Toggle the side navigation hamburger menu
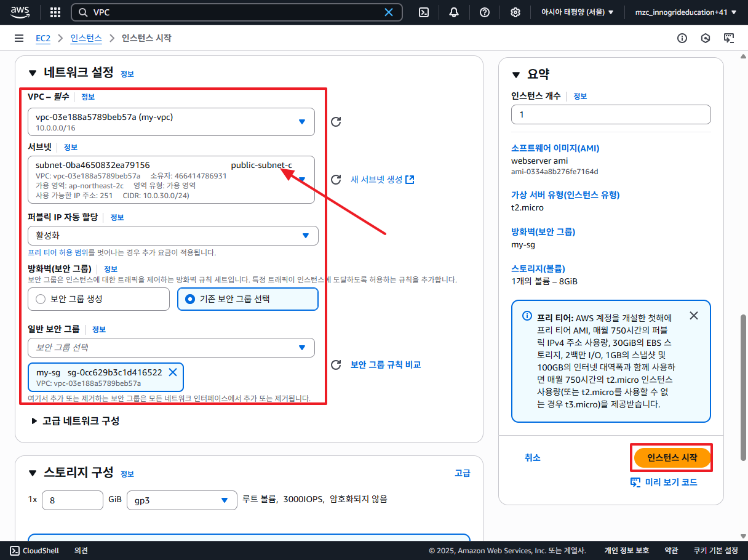 pos(19,38)
